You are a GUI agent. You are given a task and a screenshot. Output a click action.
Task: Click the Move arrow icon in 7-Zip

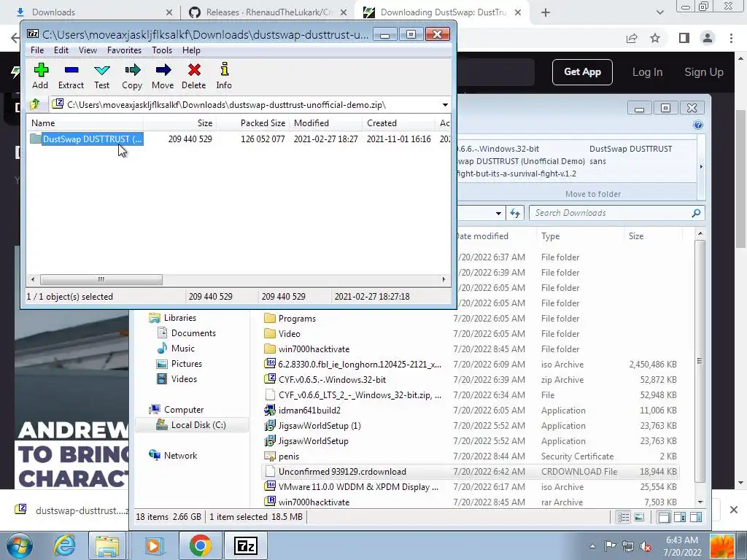tap(163, 76)
